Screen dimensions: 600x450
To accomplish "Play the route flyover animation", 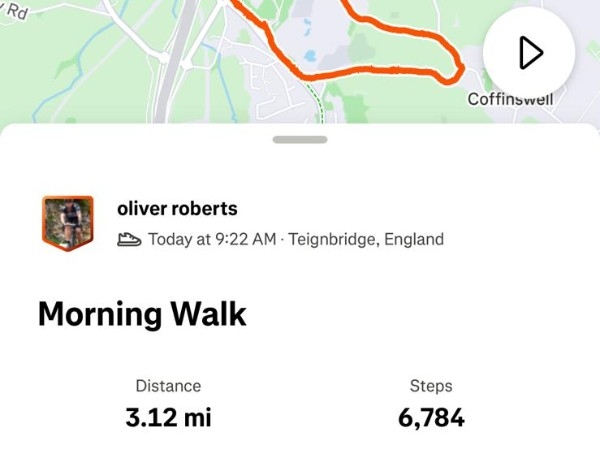I will coord(529,53).
